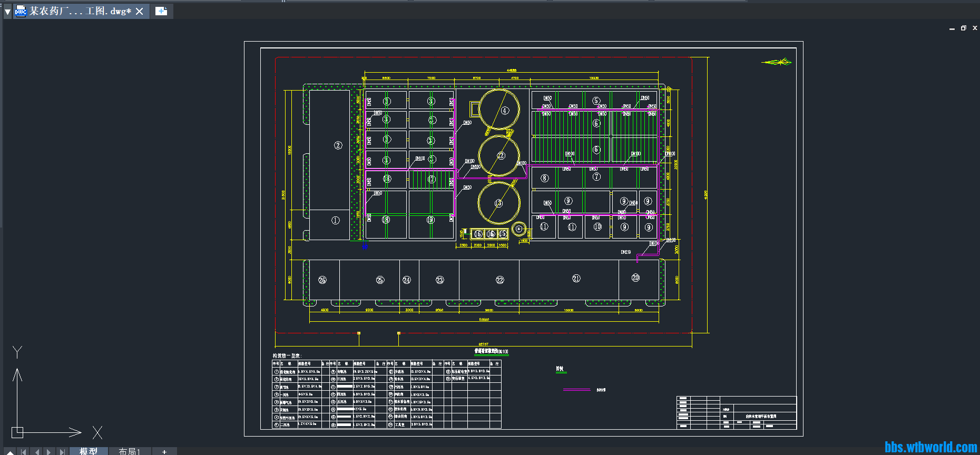Viewport: 980px width, 455px height.
Task: Switch to the 布局1 layout tab
Action: click(130, 451)
